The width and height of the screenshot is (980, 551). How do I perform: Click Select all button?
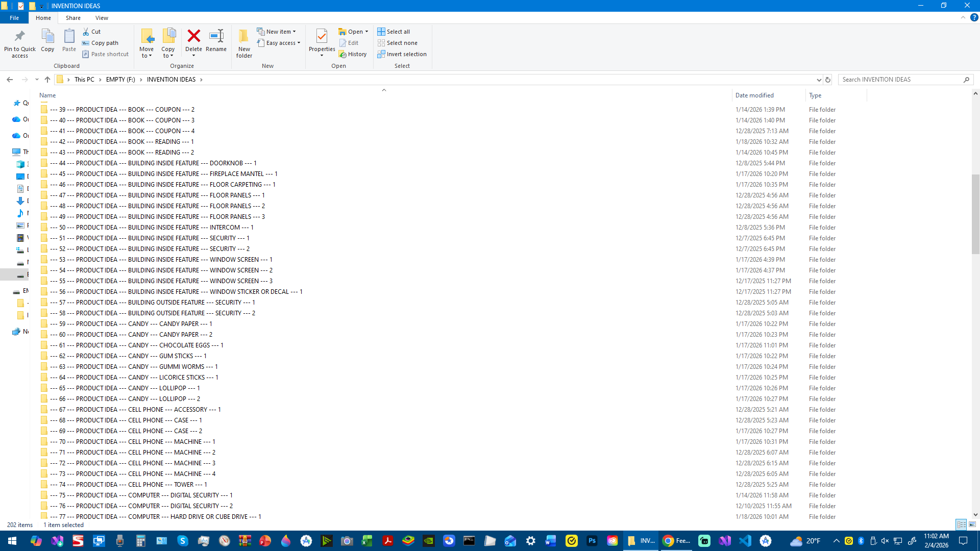394,32
